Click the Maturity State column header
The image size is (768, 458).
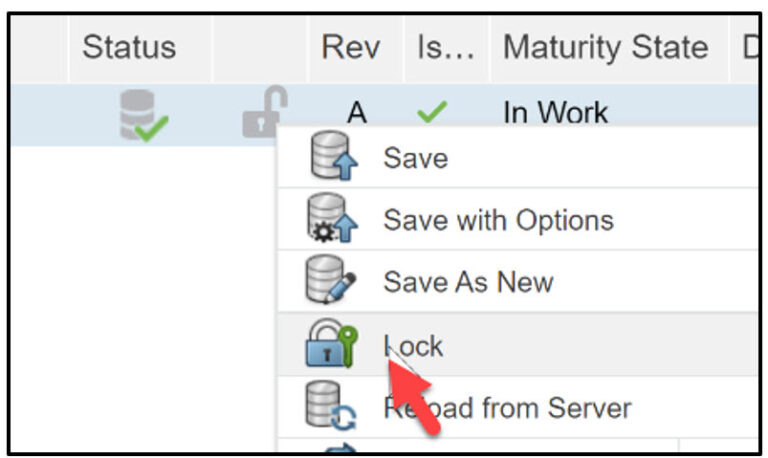coord(605,48)
